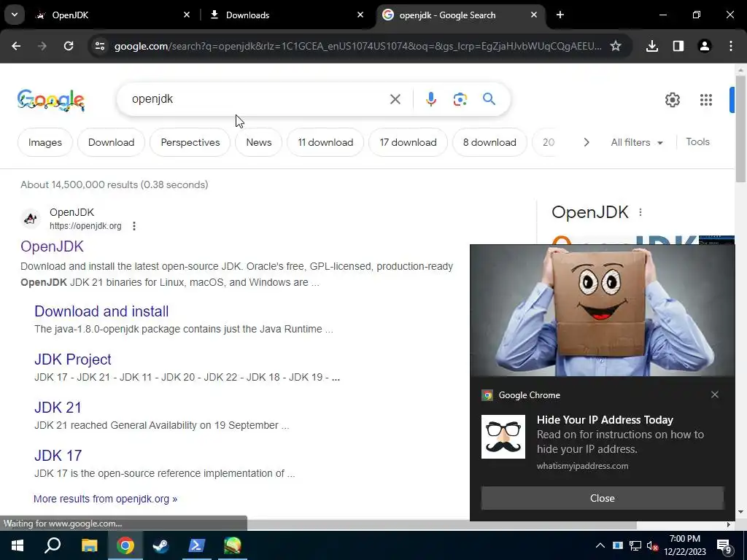
Task: Filter results by Images
Action: click(45, 142)
